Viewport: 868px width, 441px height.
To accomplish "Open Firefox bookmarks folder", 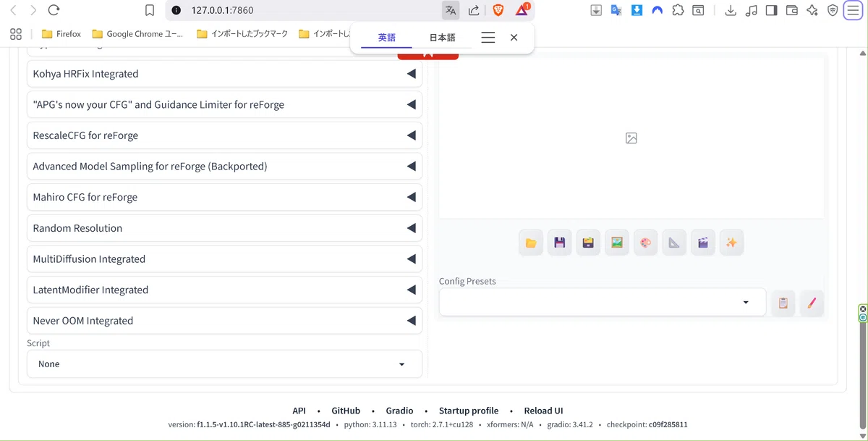I will [61, 34].
